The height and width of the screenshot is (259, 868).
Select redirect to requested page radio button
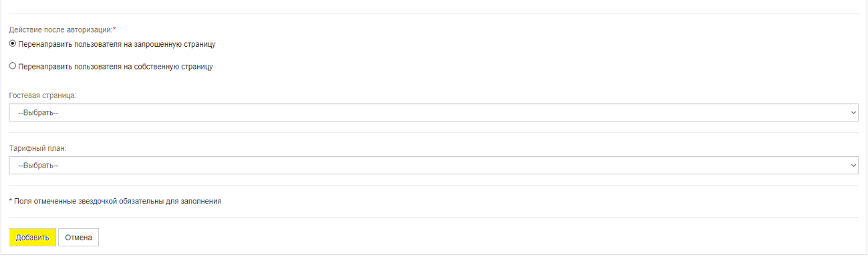tap(13, 44)
